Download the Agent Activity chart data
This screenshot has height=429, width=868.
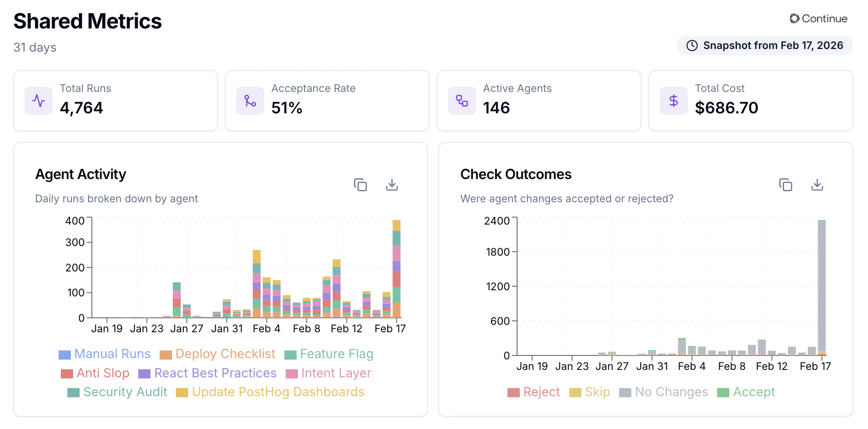[x=392, y=185]
